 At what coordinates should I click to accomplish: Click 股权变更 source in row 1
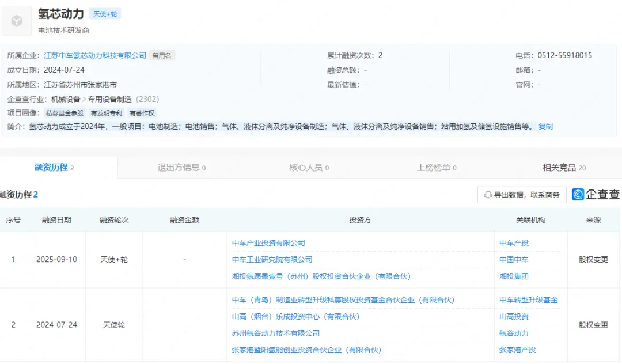click(x=593, y=259)
